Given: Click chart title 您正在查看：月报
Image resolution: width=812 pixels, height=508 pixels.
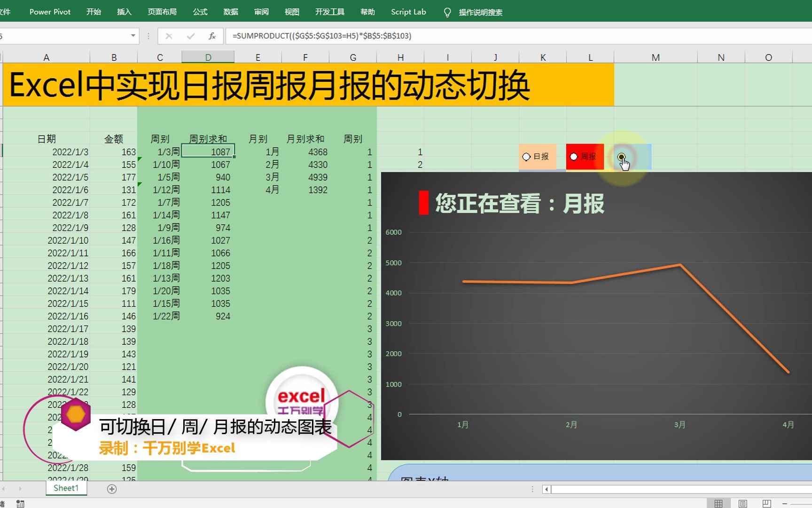Looking at the screenshot, I should pyautogui.click(x=520, y=203).
